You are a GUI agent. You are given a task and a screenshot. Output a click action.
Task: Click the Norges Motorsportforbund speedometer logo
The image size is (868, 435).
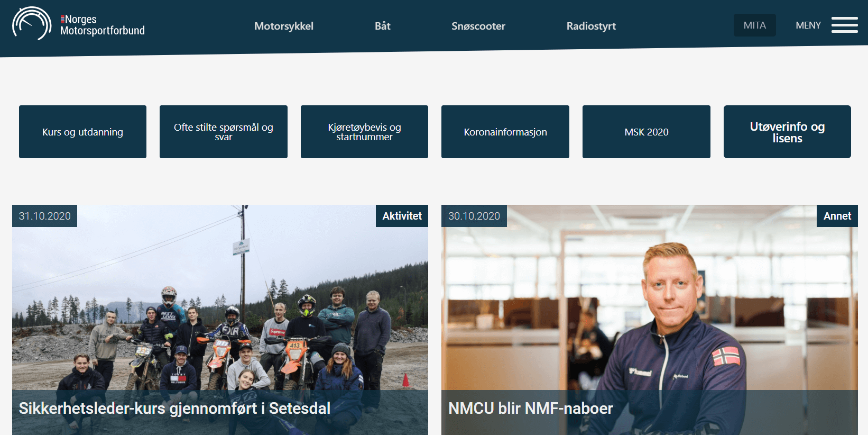(x=32, y=24)
